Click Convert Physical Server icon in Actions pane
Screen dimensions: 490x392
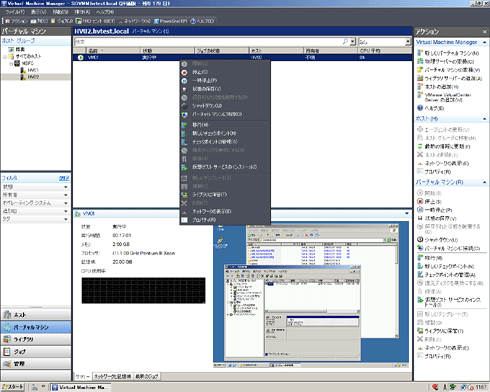(x=420, y=61)
